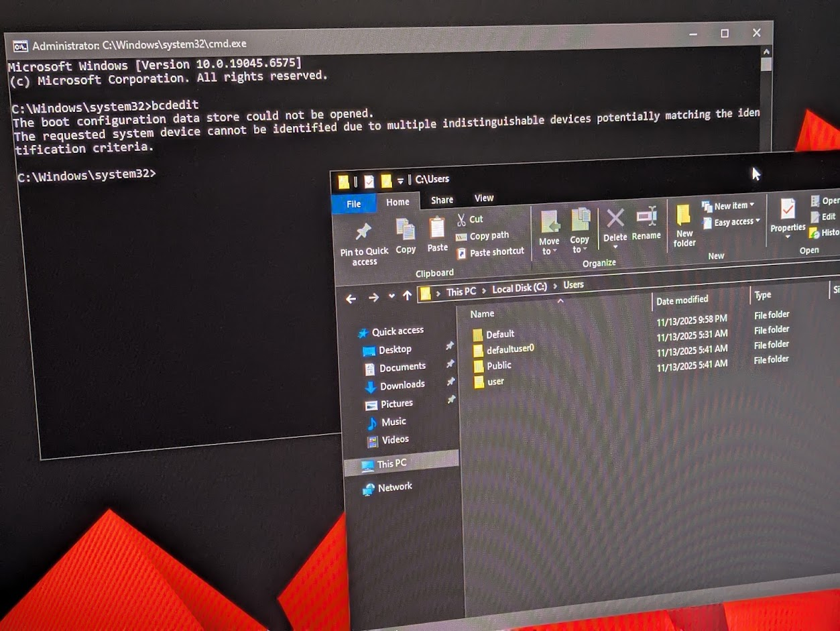This screenshot has height=631, width=840.
Task: Click the Copy icon in Clipboard group
Action: [405, 229]
